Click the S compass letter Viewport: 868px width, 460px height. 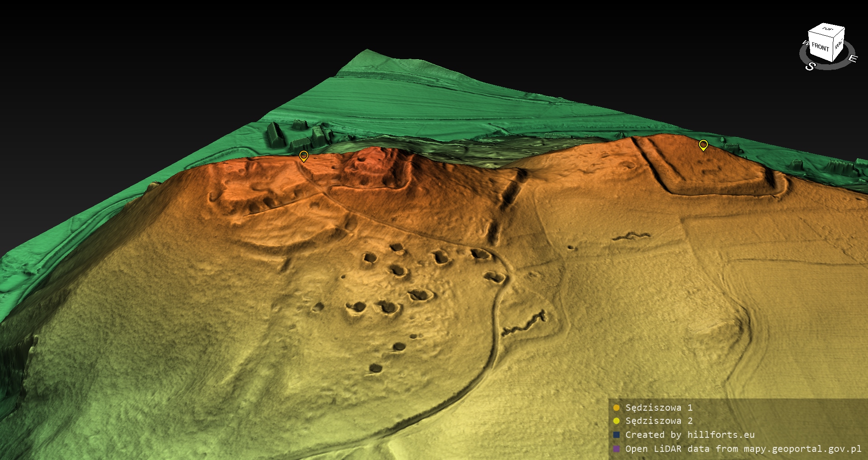[810, 66]
